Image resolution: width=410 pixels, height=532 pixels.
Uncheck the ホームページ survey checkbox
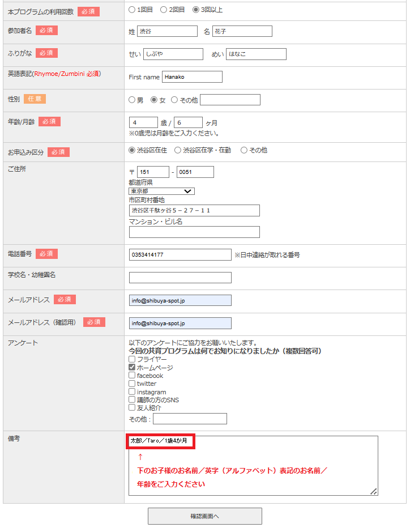(x=132, y=368)
